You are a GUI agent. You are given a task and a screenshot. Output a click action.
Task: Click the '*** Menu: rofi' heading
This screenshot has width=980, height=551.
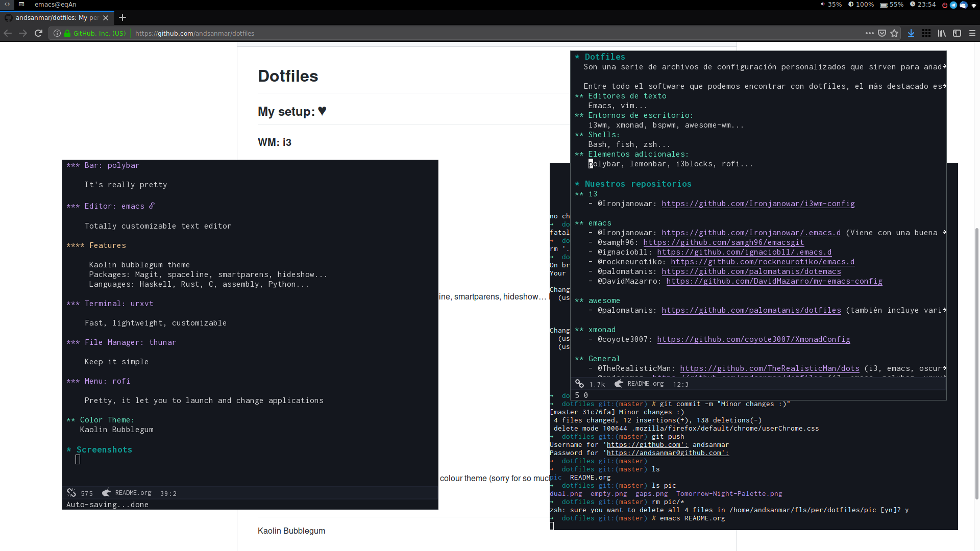pos(98,381)
